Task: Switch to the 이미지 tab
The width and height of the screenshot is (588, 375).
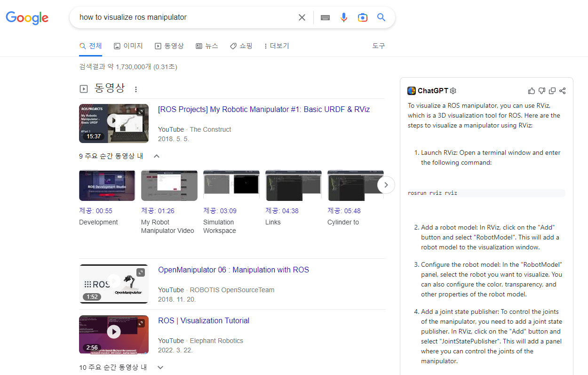Action: [x=128, y=46]
